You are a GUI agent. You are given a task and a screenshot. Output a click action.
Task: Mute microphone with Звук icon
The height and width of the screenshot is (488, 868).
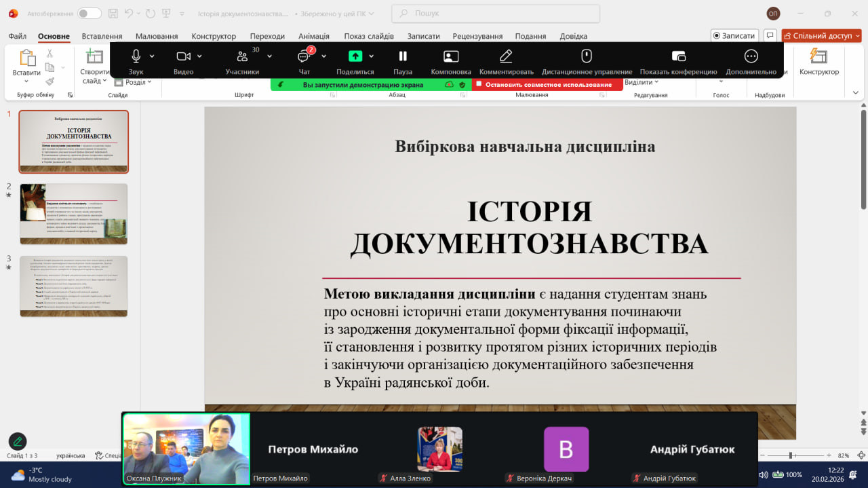click(x=136, y=56)
